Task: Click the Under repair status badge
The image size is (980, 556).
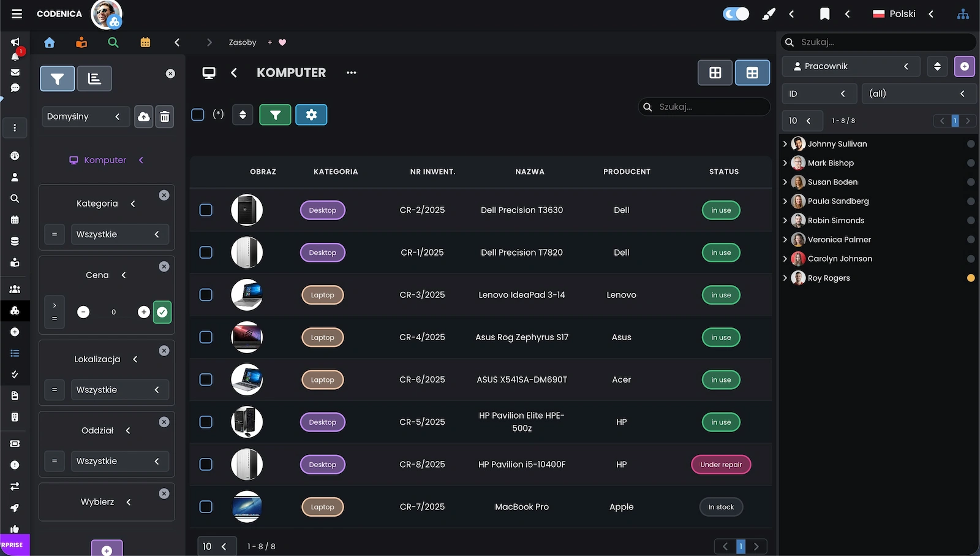Action: 721,465
